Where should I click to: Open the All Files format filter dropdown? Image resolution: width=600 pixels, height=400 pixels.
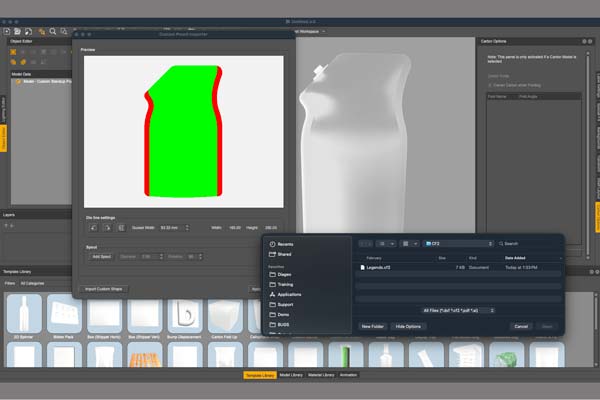(x=459, y=310)
